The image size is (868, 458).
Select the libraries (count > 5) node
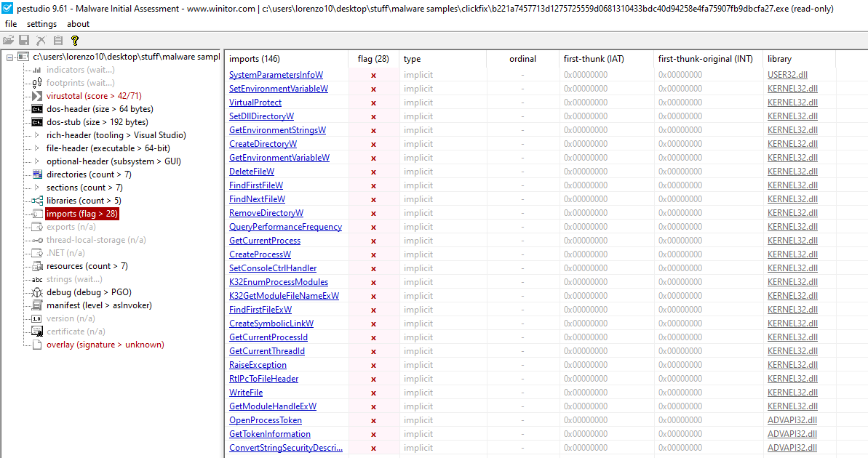(x=84, y=200)
